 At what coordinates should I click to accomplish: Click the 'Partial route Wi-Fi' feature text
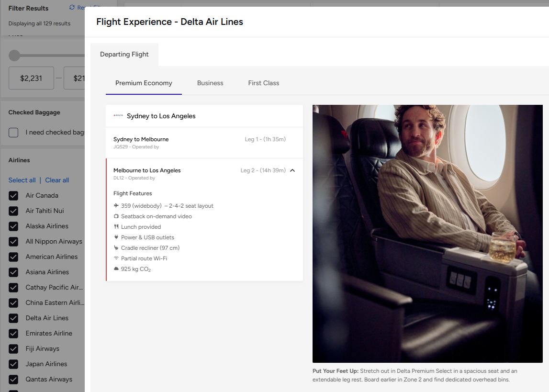click(144, 258)
